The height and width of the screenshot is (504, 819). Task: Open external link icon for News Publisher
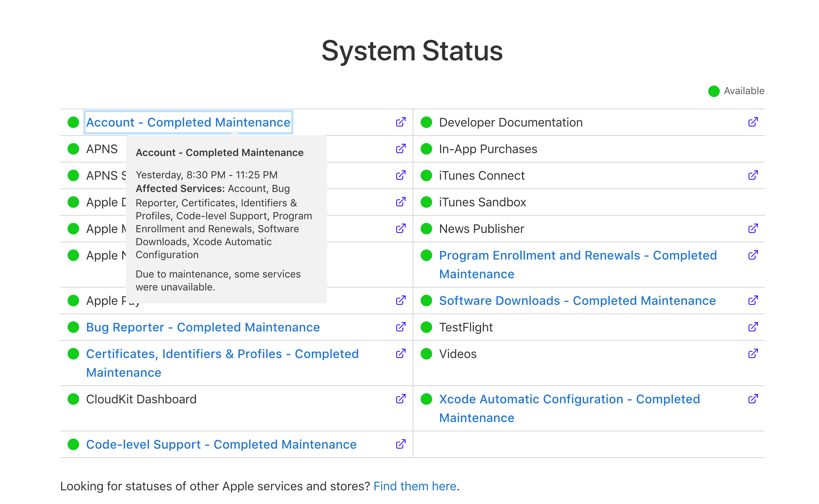coord(753,229)
